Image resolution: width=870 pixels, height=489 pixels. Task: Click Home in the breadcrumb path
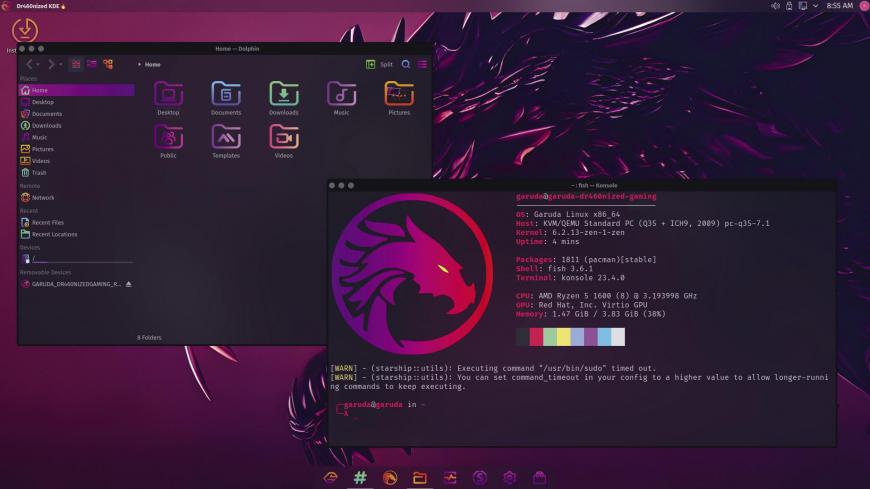coord(153,64)
